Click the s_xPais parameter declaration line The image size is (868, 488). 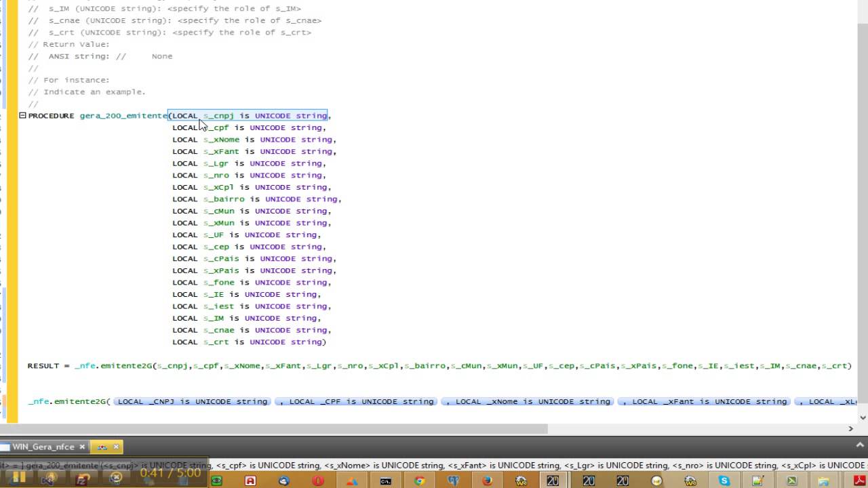254,270
